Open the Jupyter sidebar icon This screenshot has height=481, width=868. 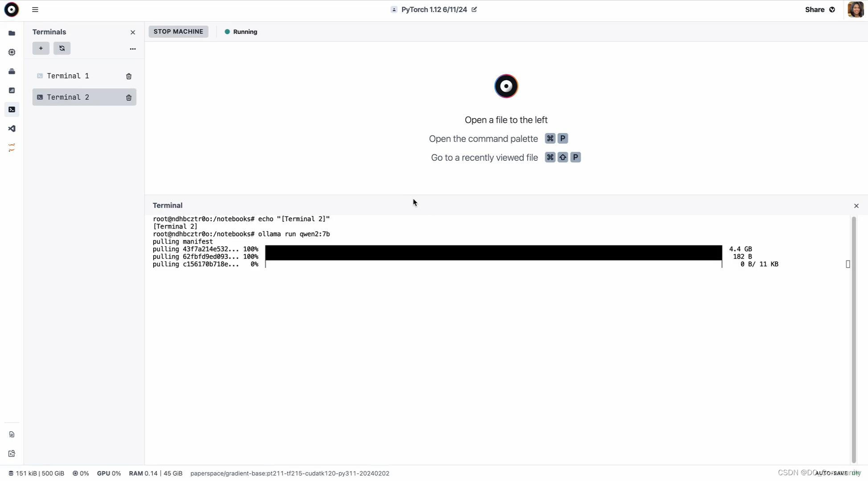tap(12, 148)
